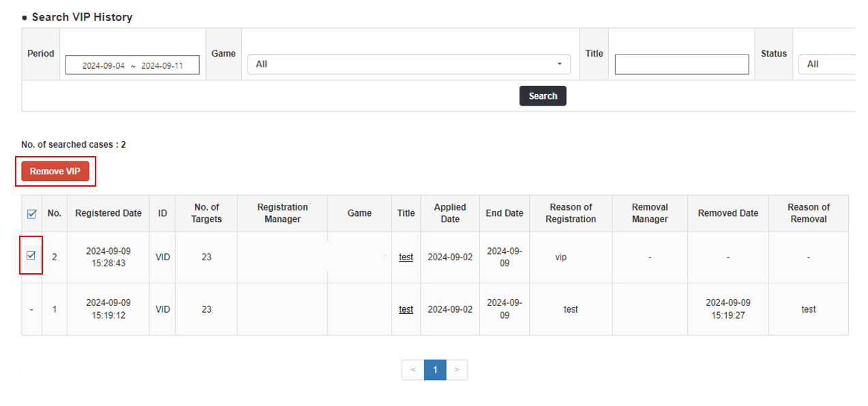This screenshot has height=406, width=868.
Task: Uncheck the checkbox for row No. 2
Action: point(31,256)
